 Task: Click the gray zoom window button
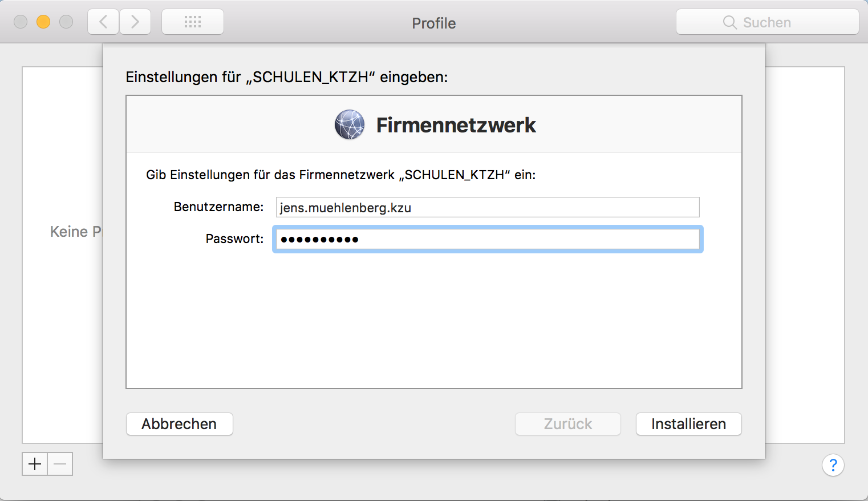pyautogui.click(x=66, y=22)
